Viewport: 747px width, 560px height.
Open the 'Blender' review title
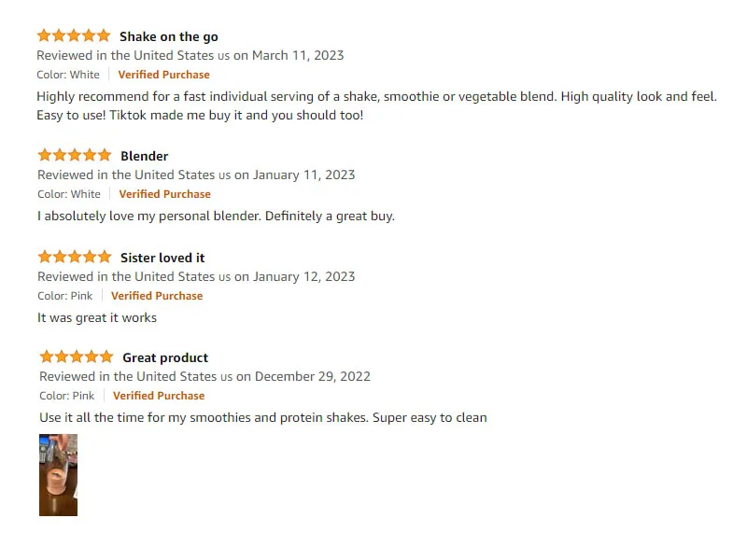(144, 156)
